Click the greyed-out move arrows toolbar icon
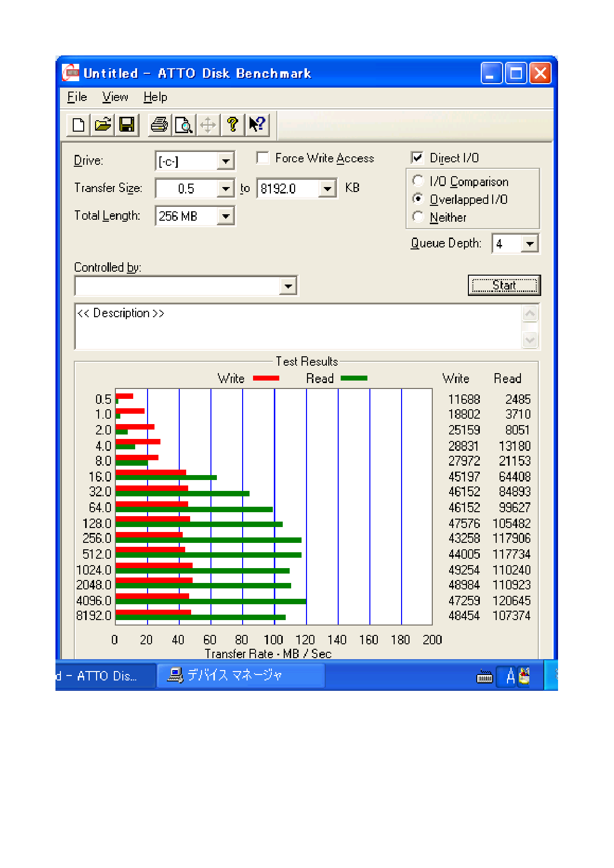Image resolution: width=614 pixels, height=868 pixels. click(x=208, y=124)
